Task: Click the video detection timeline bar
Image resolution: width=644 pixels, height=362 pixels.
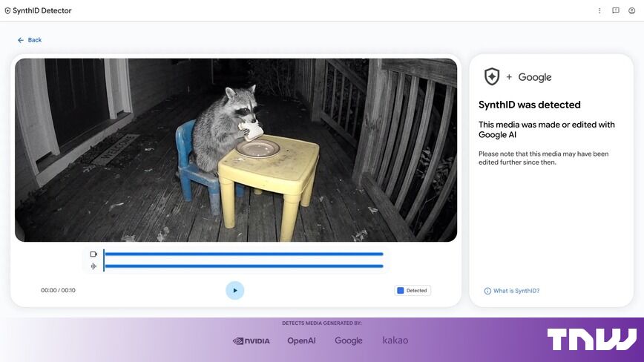Action: coord(244,254)
